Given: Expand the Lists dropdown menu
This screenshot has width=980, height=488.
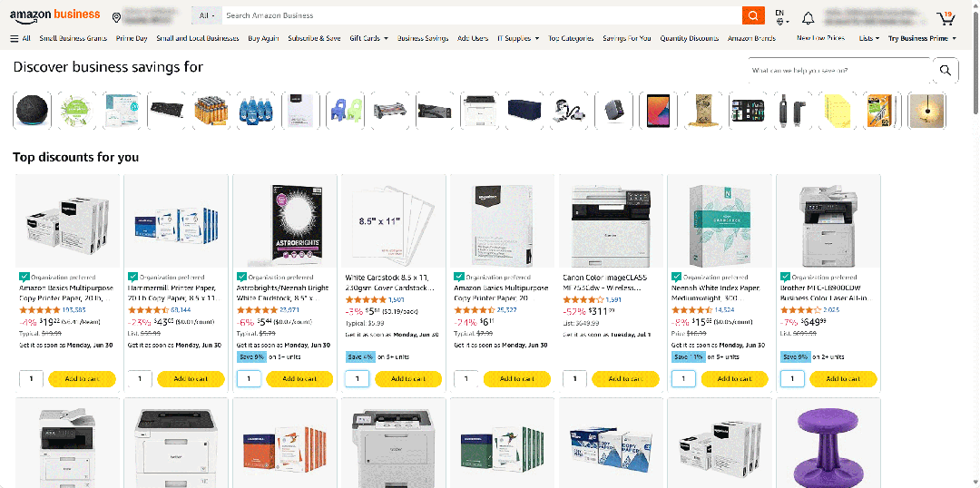Looking at the screenshot, I should click(x=868, y=39).
